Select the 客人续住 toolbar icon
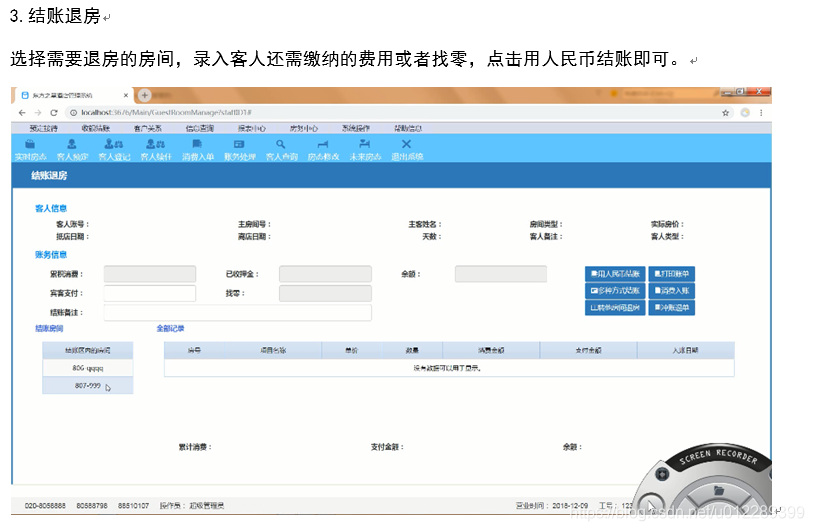The width and height of the screenshot is (814, 531). [156, 149]
